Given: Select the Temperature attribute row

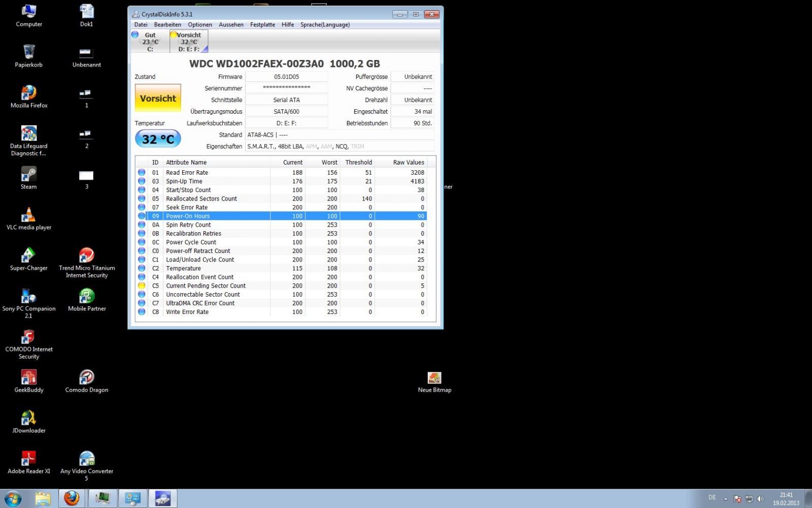Looking at the screenshot, I should tap(281, 269).
